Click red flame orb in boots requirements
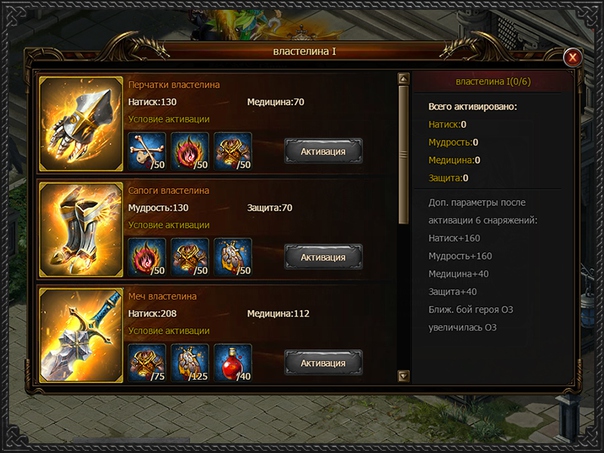 147,257
